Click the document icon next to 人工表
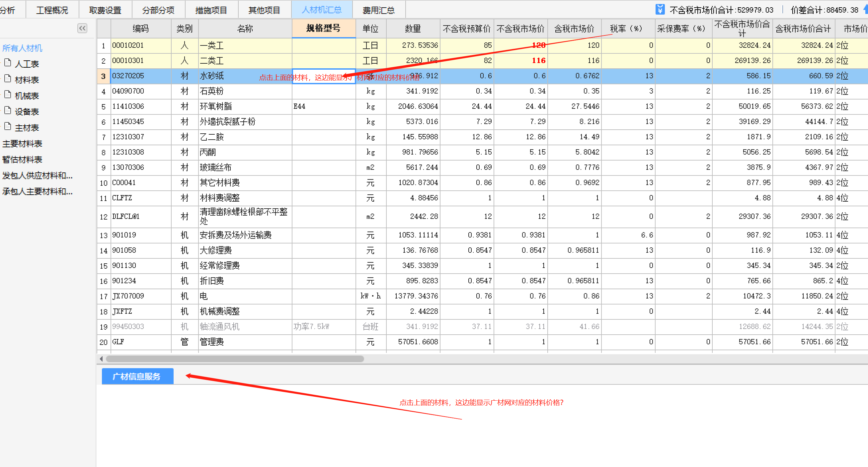The image size is (868, 467). pos(8,63)
